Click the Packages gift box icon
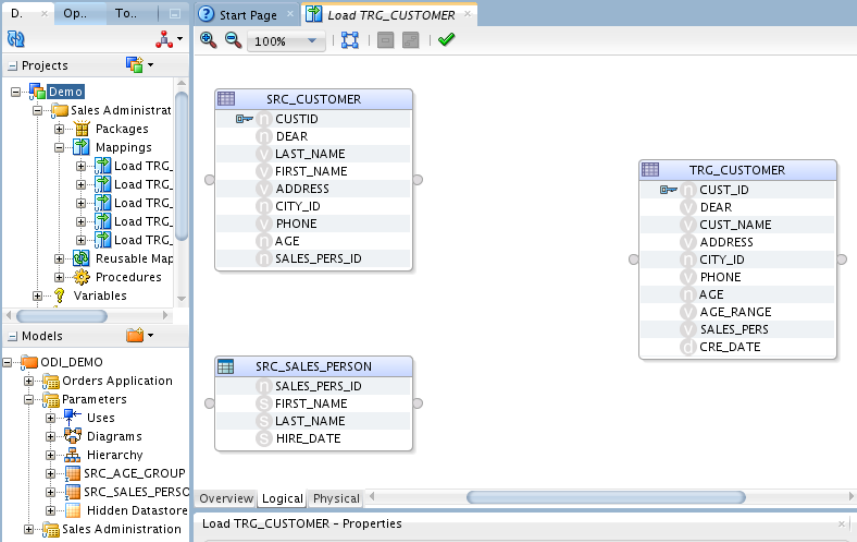 click(82, 129)
